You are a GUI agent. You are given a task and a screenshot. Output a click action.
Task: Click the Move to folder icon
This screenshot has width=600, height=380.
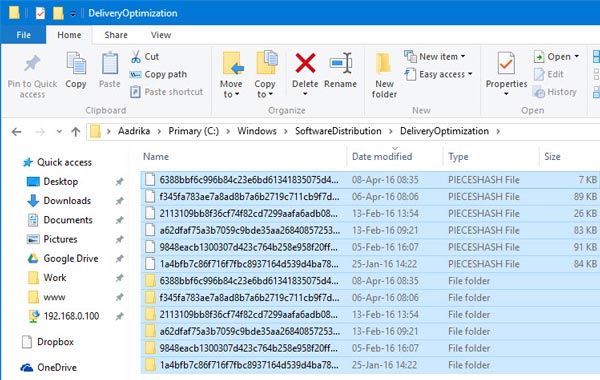(x=232, y=63)
